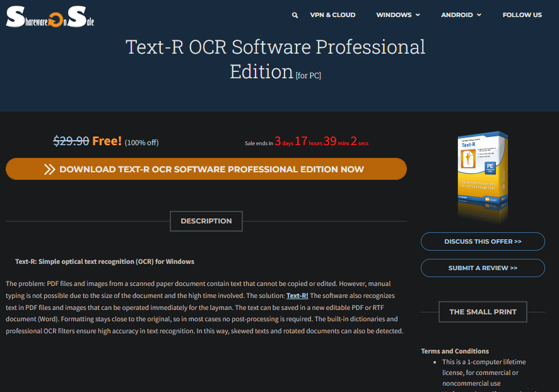Click the SUBMIT A REVIEW button
The width and height of the screenshot is (559, 392).
(483, 268)
